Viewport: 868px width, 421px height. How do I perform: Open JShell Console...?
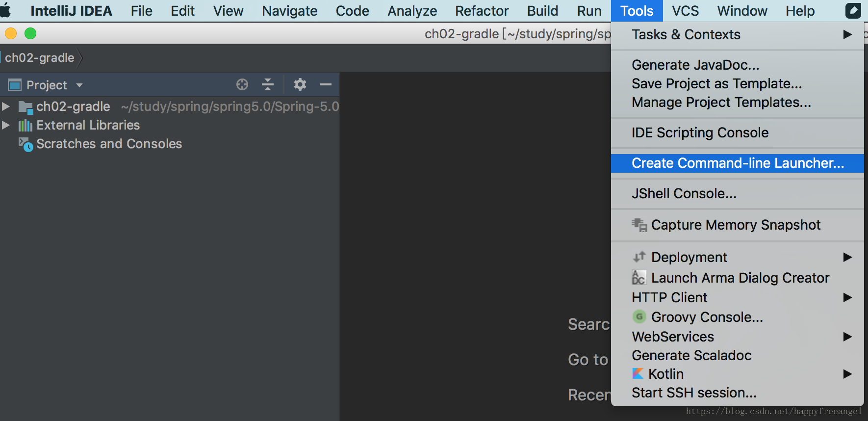(738, 193)
